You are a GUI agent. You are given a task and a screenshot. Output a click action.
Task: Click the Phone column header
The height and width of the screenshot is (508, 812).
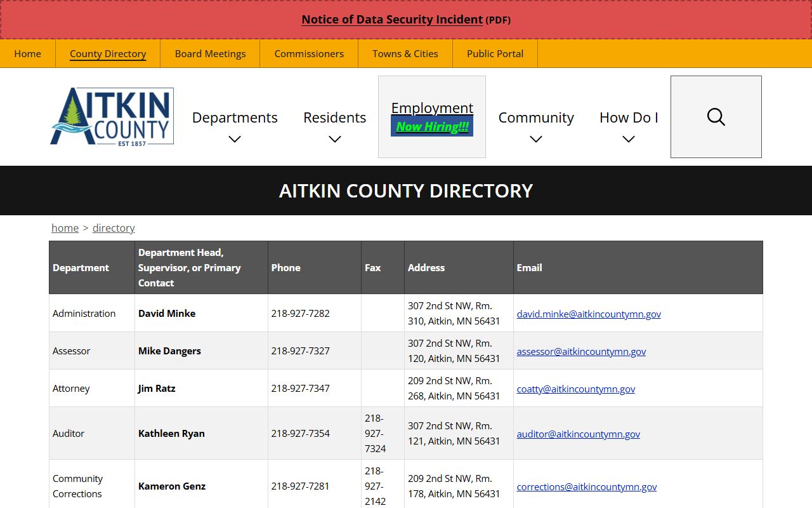[x=315, y=267]
